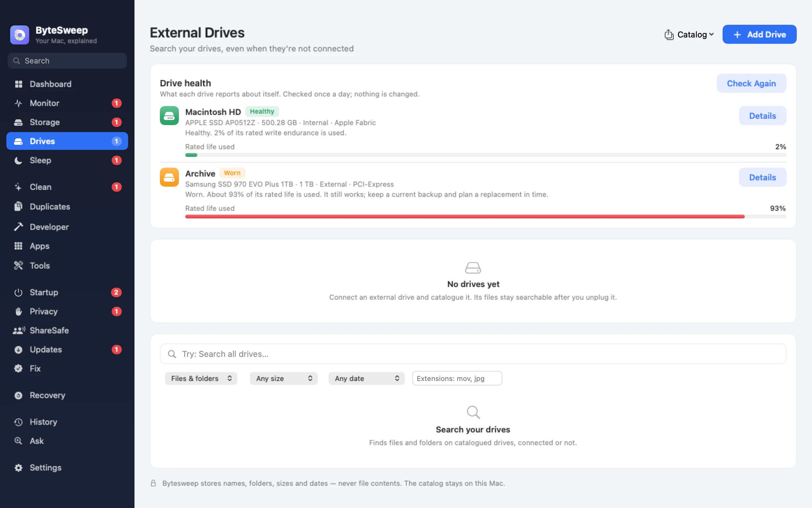812x508 pixels.
Task: Select the Monitor pulse icon
Action: pos(18,103)
